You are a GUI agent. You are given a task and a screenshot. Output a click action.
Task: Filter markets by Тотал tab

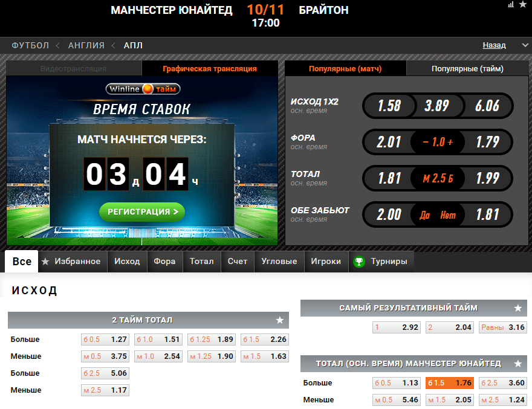click(x=202, y=262)
